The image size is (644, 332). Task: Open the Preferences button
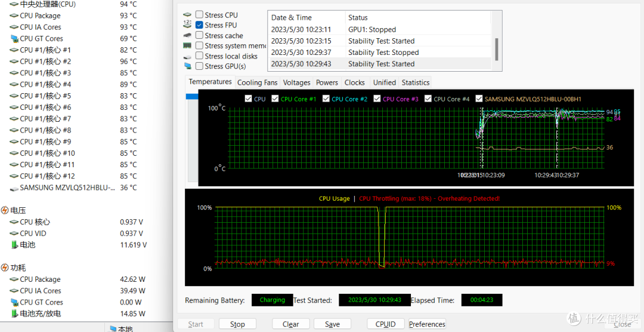tap(427, 324)
